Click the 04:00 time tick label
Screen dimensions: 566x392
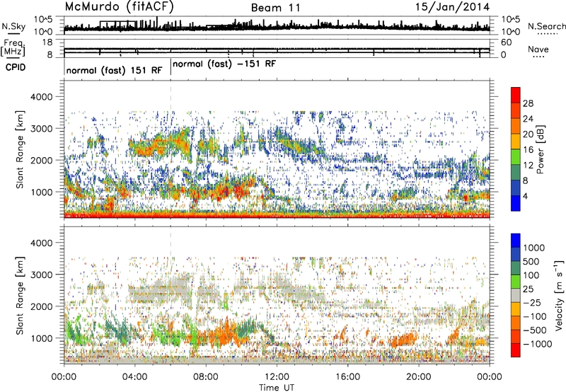134,377
